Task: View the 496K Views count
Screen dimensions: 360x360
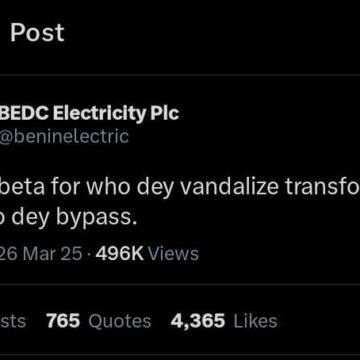Action: (147, 254)
